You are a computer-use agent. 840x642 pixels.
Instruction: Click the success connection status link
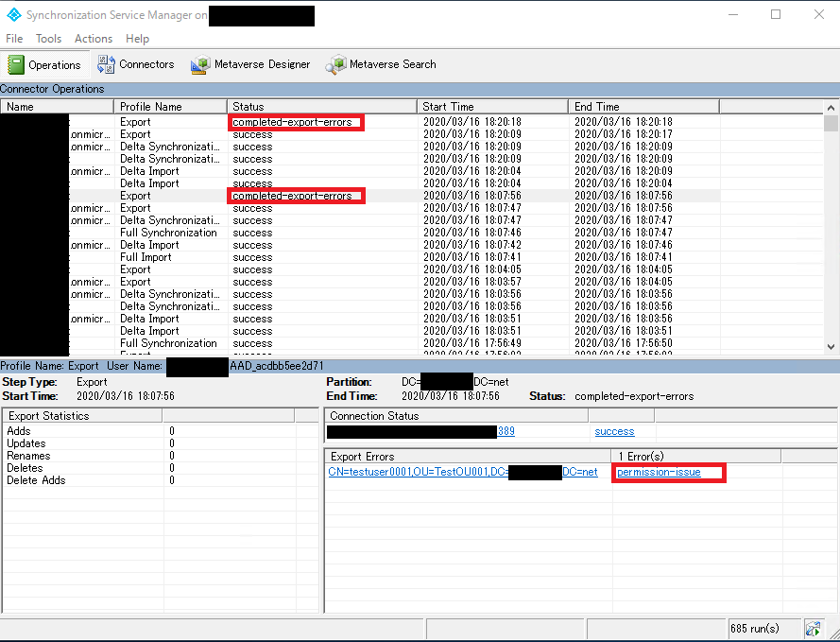click(614, 431)
